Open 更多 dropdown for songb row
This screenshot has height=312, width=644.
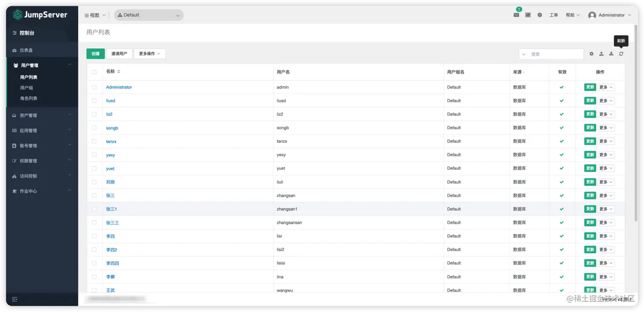tap(606, 128)
